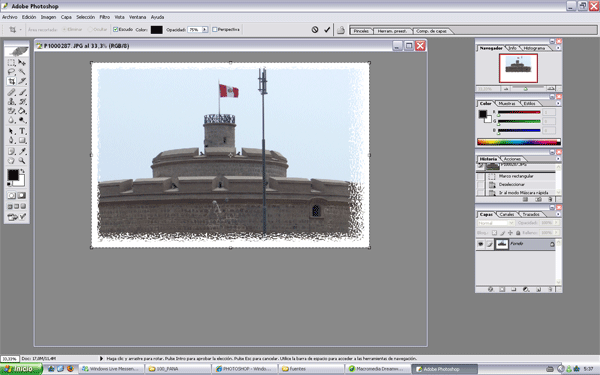Image resolution: width=600 pixels, height=375 pixels.
Task: Reset default foreground and background colors
Action: pyautogui.click(x=9, y=184)
